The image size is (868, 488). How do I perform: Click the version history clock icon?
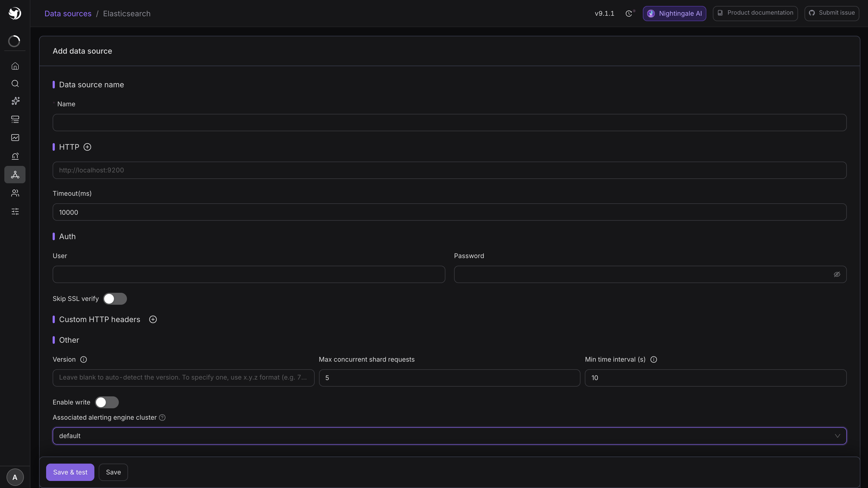coord(629,14)
